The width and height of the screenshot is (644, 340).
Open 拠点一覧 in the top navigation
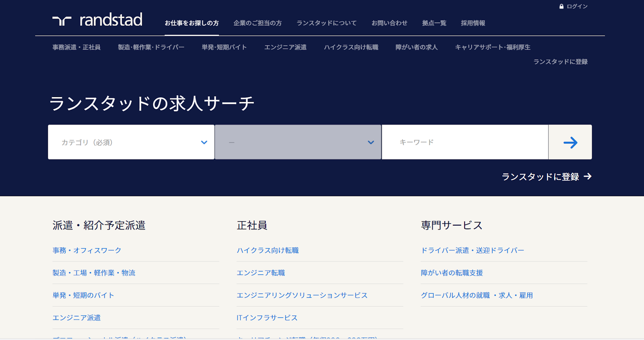pos(434,23)
